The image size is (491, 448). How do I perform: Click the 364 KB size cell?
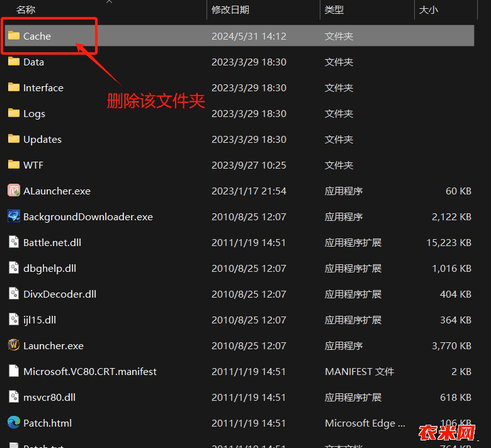point(455,320)
